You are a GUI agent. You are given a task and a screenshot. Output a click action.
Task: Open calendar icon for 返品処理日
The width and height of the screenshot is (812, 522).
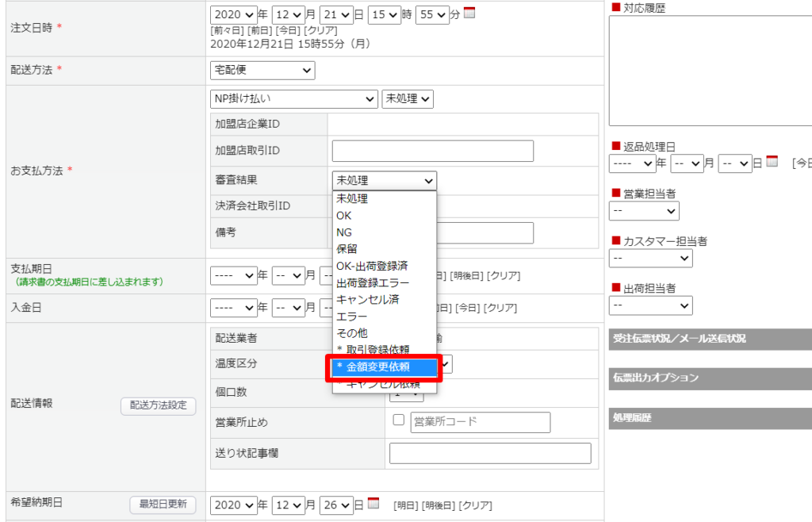point(772,161)
